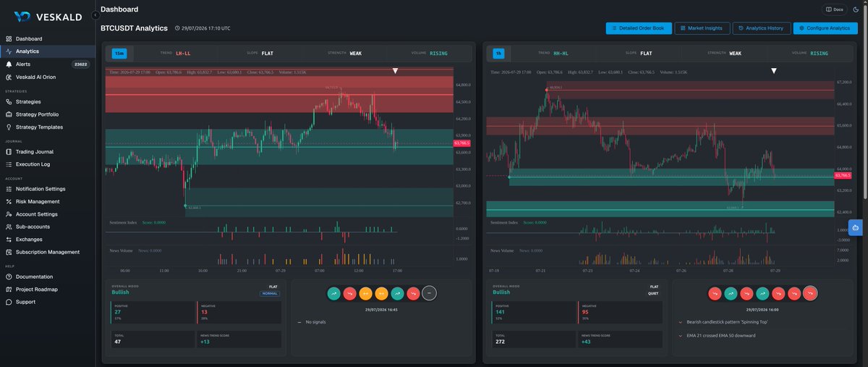Collapse the sidebar with the chevron button
Screen dimensions: 868x367
tap(95, 14)
